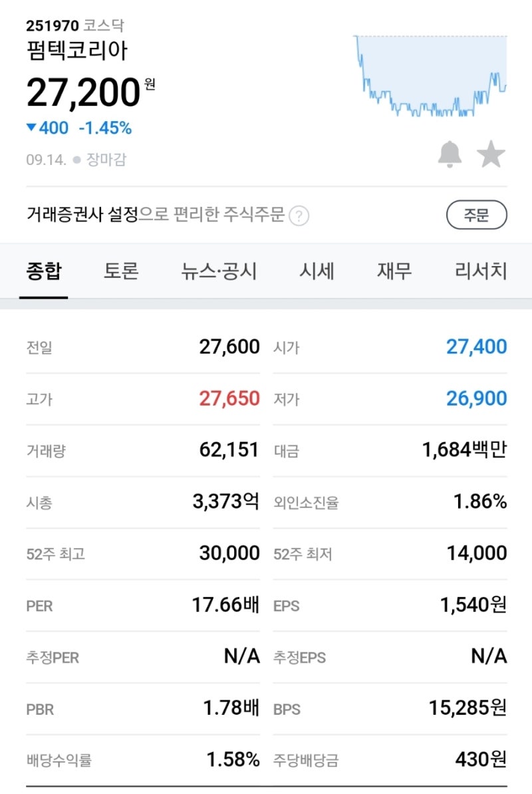Click the 27,200 current price
The image size is (532, 794).
point(83,92)
